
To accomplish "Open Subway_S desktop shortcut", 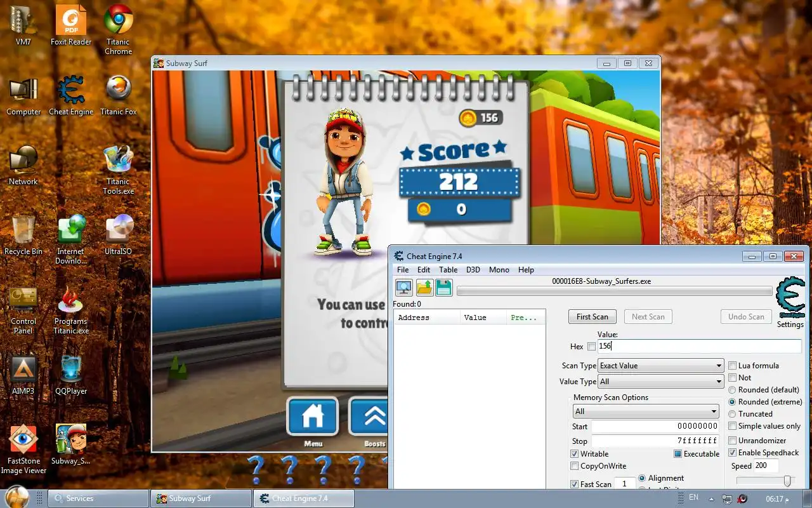I will [71, 444].
